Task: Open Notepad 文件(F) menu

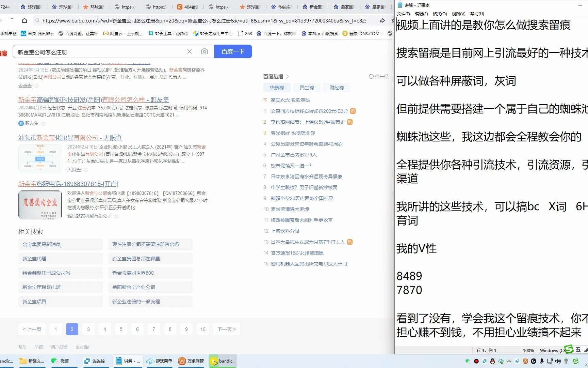Action: coord(403,14)
